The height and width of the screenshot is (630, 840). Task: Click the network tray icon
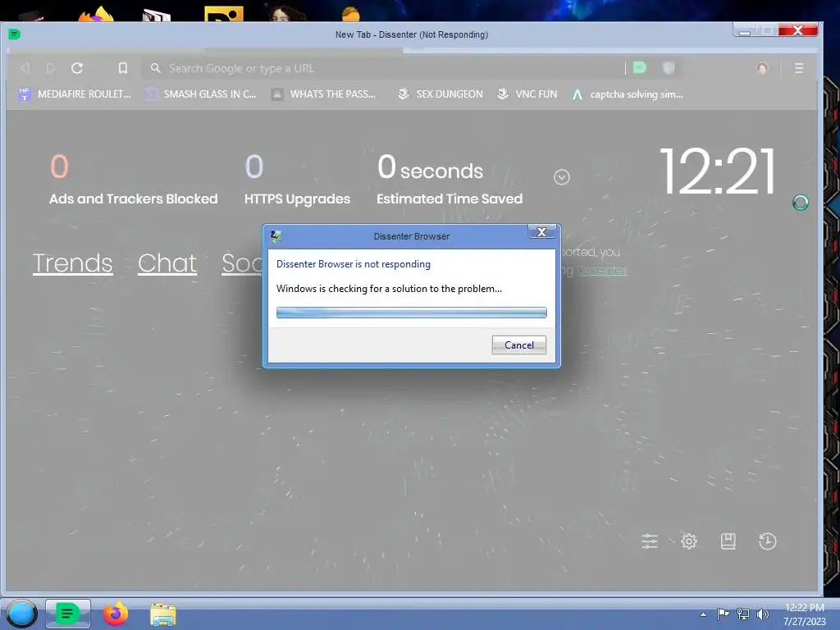(x=743, y=614)
